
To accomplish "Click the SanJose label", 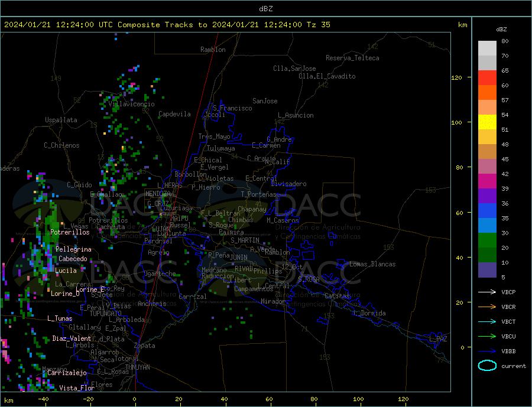I will pos(265,101).
